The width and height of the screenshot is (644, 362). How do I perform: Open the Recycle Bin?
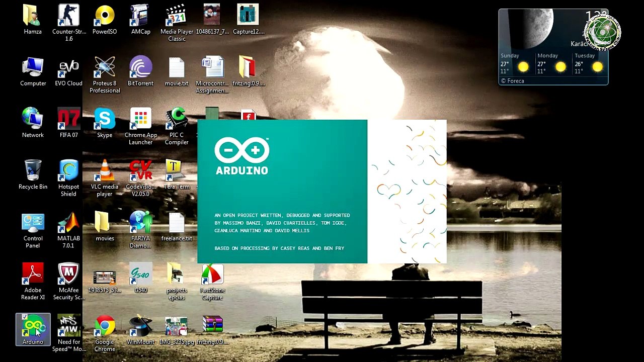point(33,174)
